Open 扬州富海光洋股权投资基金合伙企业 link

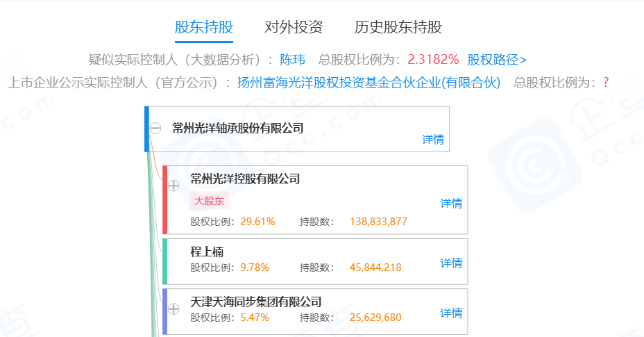368,83
